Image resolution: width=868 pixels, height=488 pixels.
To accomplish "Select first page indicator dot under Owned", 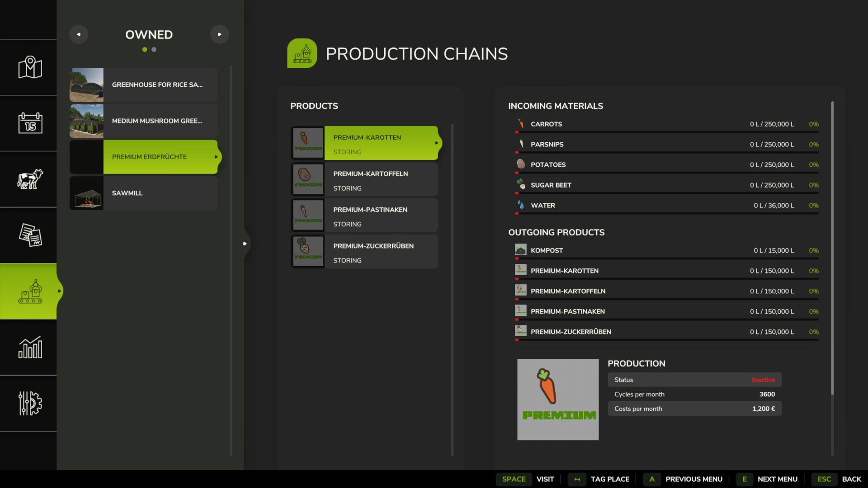I will pos(145,50).
